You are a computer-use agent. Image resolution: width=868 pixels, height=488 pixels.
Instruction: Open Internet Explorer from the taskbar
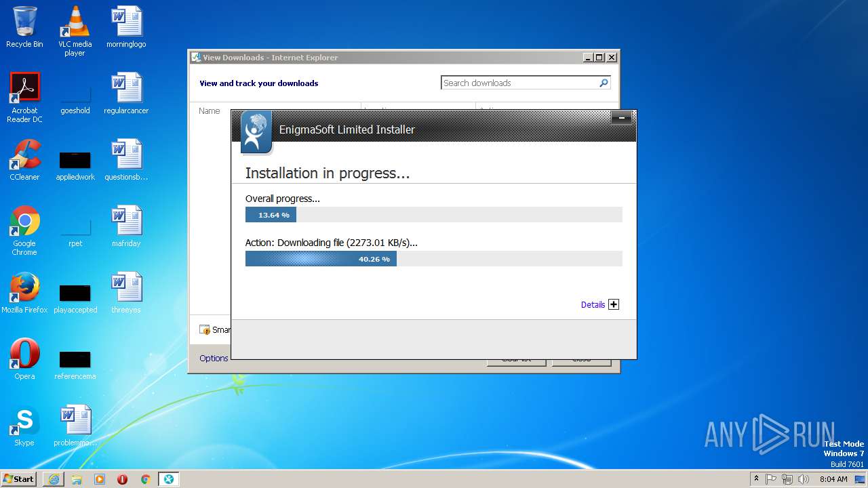54,479
